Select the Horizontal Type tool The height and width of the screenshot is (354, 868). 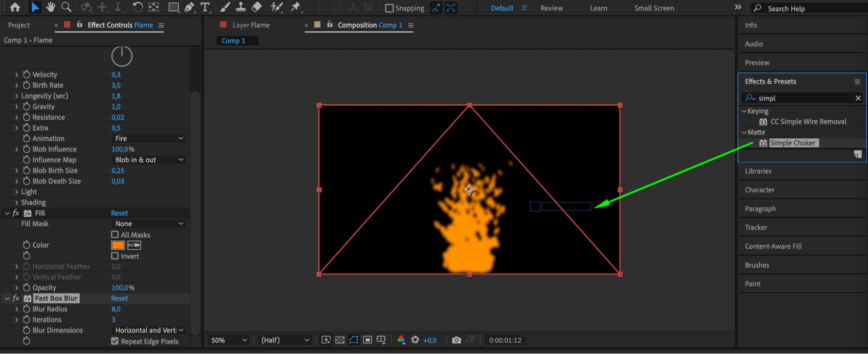click(205, 7)
